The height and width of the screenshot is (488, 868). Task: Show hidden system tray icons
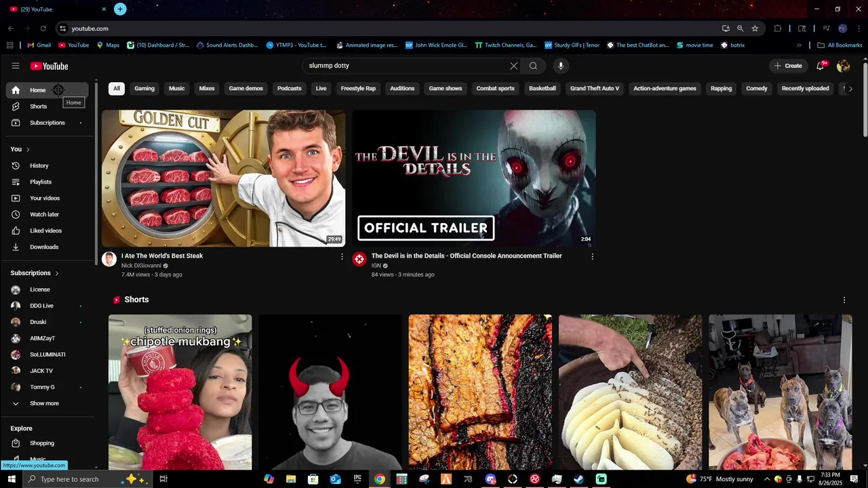(x=767, y=479)
